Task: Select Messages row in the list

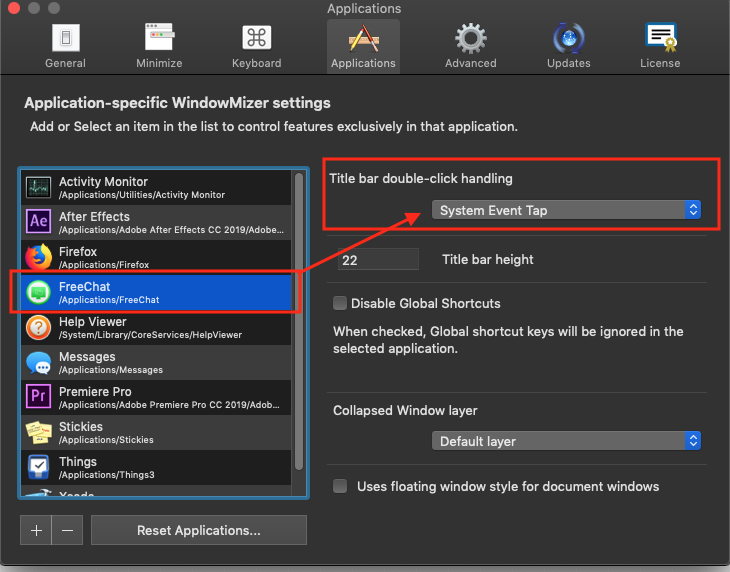Action: coord(156,363)
